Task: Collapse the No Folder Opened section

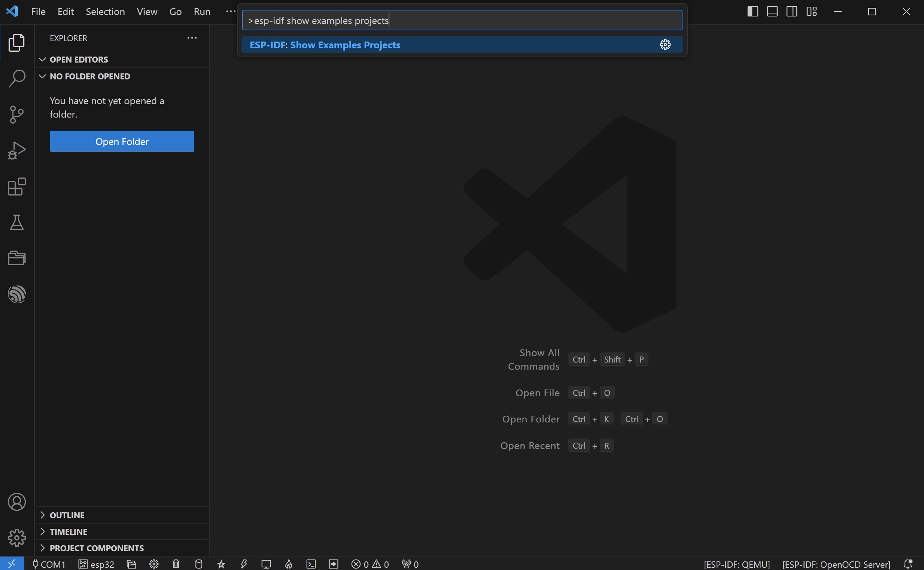Action: coord(122,76)
